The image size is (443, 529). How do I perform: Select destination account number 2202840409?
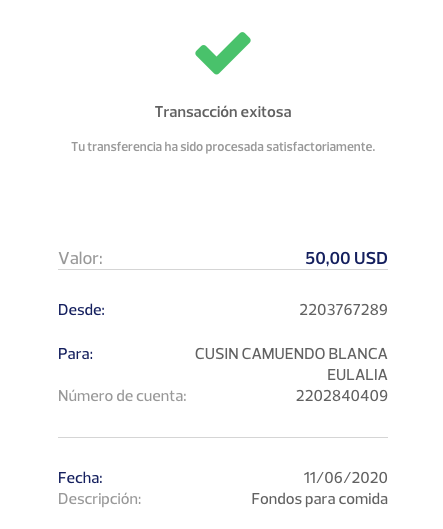point(342,396)
